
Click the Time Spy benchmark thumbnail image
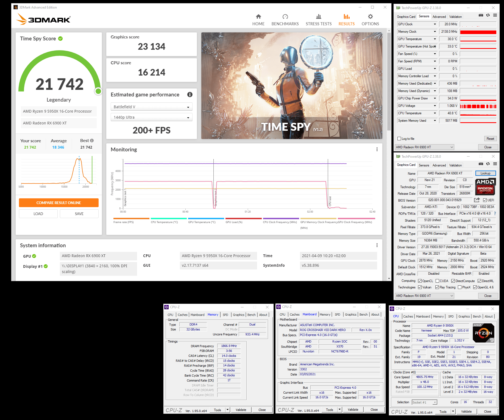pyautogui.click(x=292, y=86)
